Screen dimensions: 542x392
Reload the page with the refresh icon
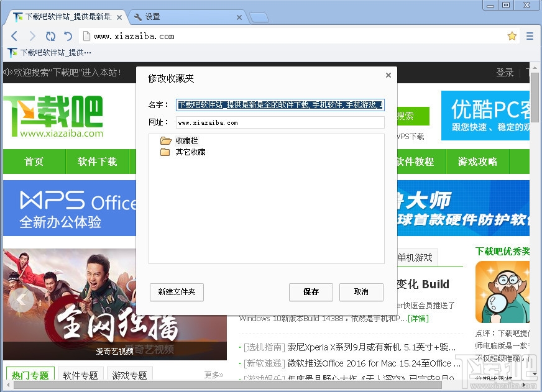50,36
